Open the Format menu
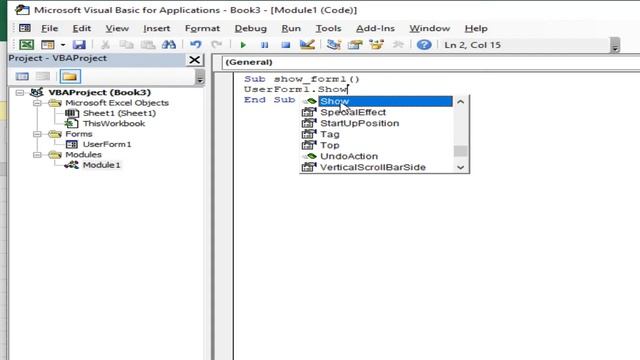Screen dimensions: 640x360 coord(202,28)
